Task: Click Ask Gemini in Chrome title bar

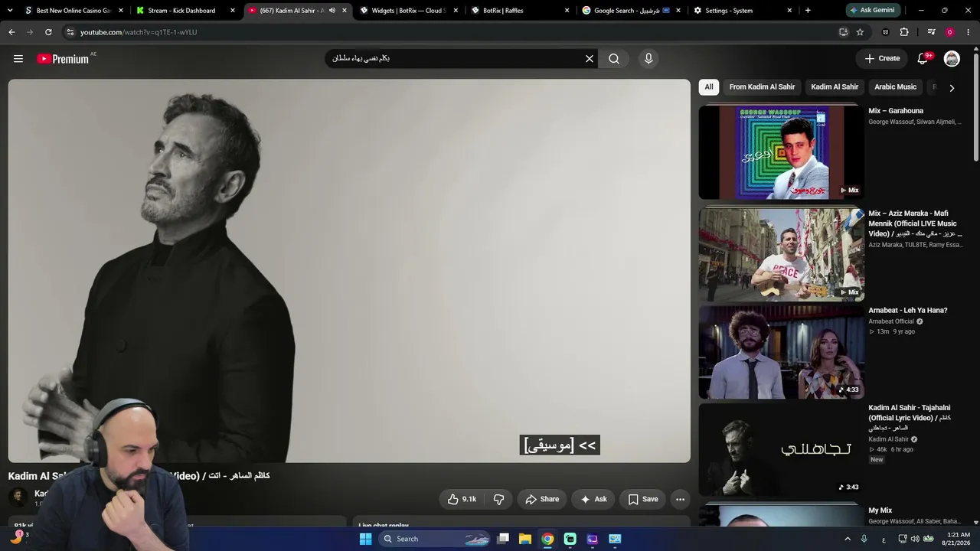Action: click(x=871, y=11)
